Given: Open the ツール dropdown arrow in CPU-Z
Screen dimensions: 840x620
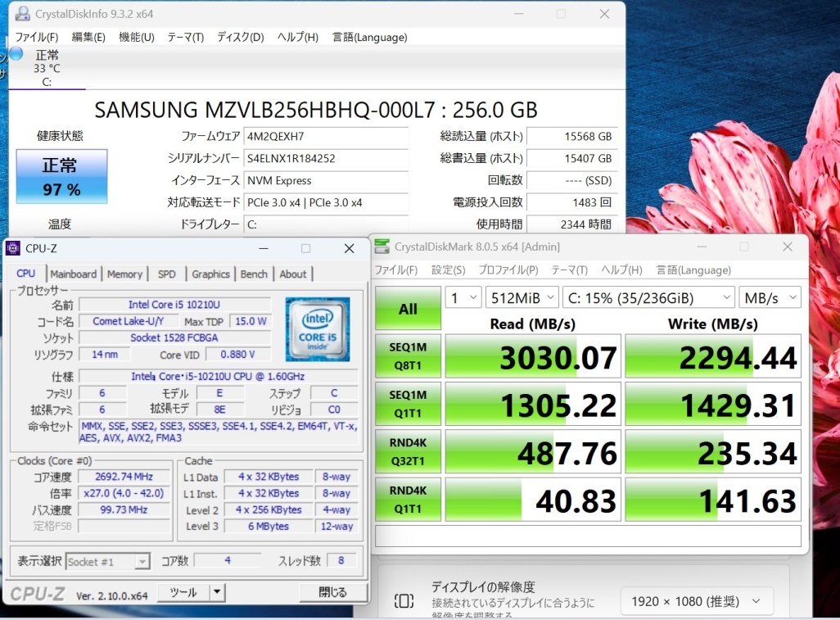Looking at the screenshot, I should 217,592.
